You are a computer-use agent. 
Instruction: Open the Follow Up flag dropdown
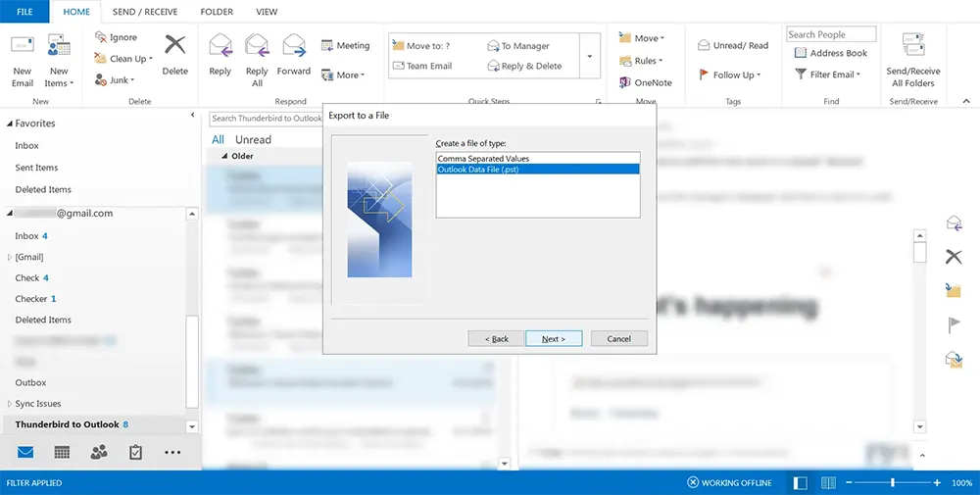point(729,75)
